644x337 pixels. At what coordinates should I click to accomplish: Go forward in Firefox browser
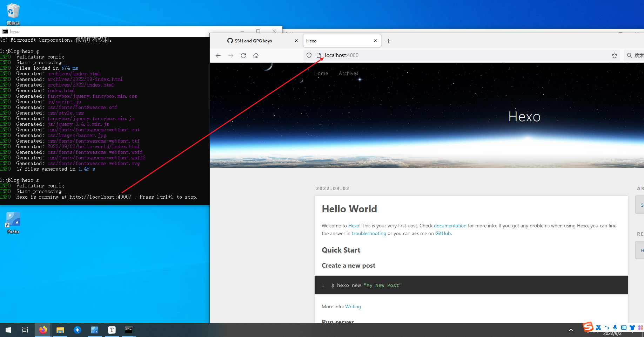(x=231, y=55)
